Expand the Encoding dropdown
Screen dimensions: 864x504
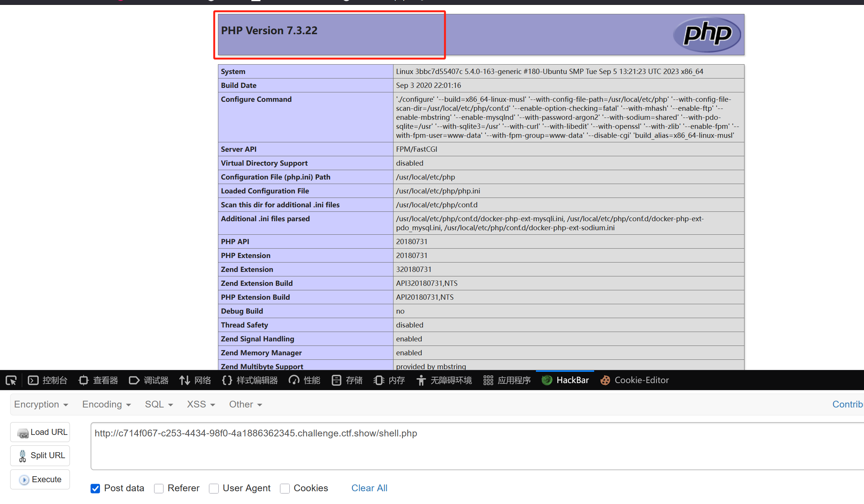click(106, 404)
